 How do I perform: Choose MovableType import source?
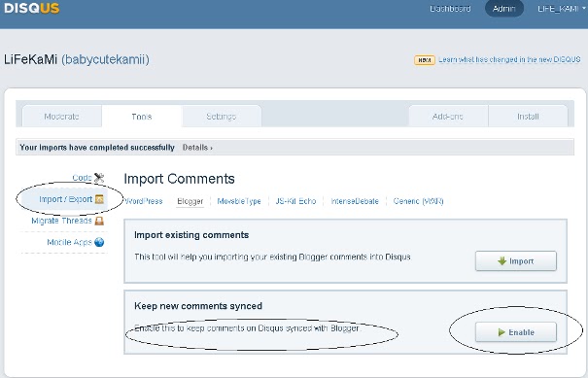click(239, 201)
